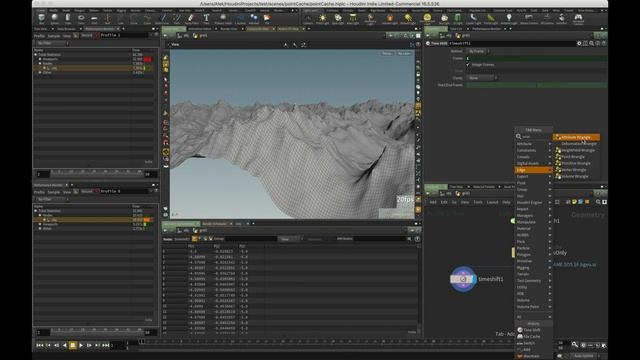Open the Persp viewport camera dropdown
The image size is (640, 360).
pos(386,53)
